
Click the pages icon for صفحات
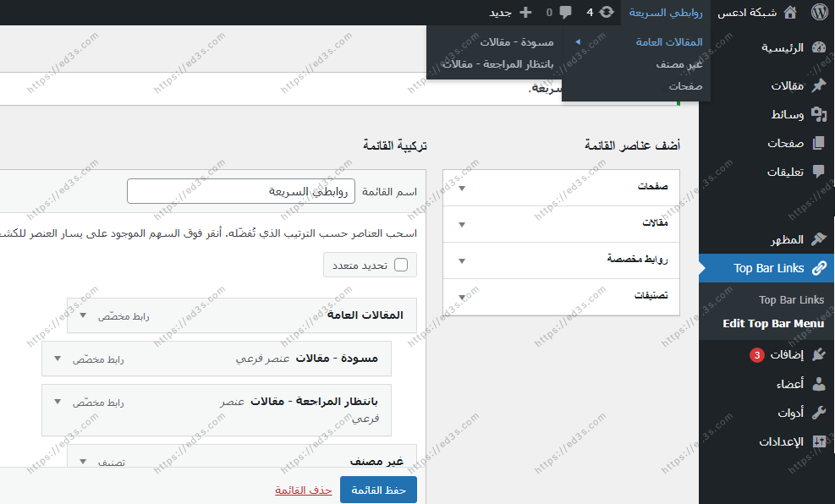[x=818, y=143]
